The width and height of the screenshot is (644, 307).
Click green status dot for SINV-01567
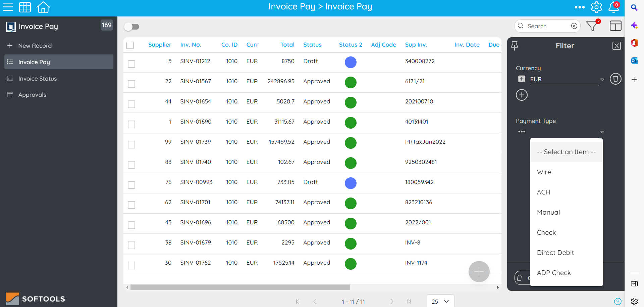point(351,82)
